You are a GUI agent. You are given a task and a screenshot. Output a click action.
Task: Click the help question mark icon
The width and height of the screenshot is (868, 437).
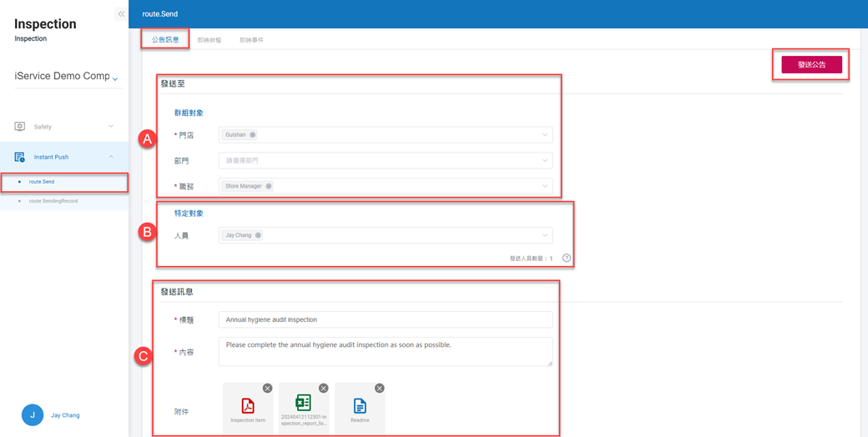coord(567,259)
